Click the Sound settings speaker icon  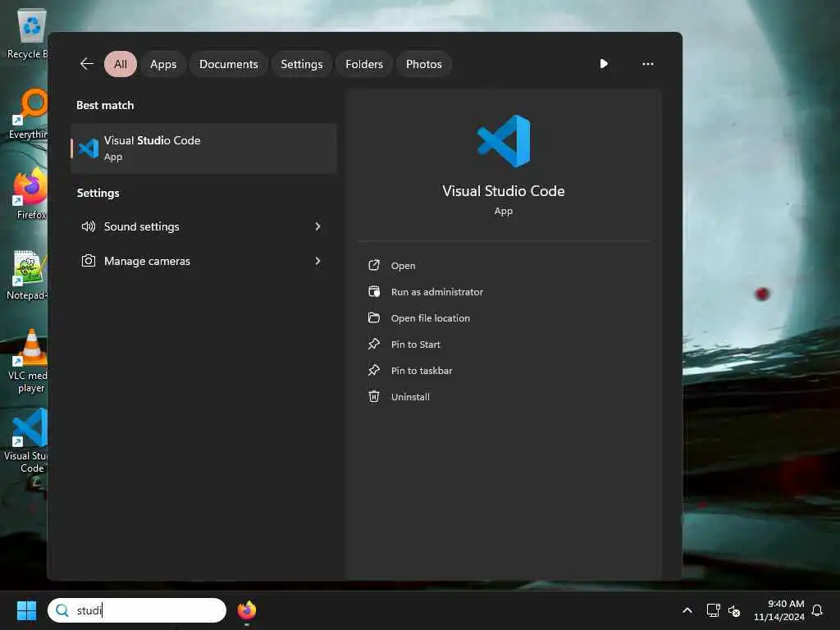pyautogui.click(x=89, y=226)
